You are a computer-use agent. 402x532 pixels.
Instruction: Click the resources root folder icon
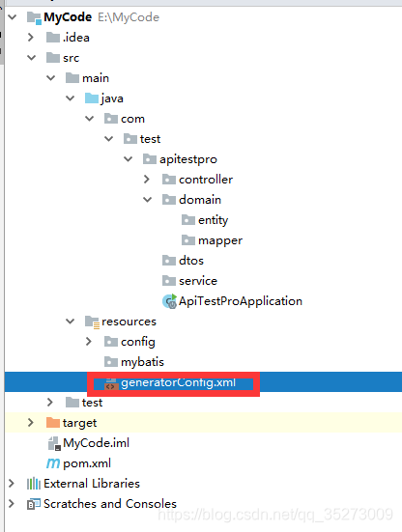[92, 322]
